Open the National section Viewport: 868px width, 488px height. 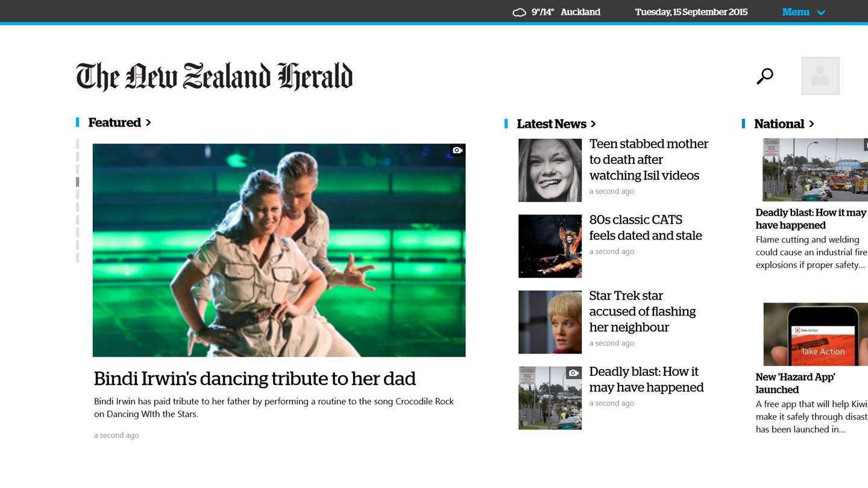[784, 124]
